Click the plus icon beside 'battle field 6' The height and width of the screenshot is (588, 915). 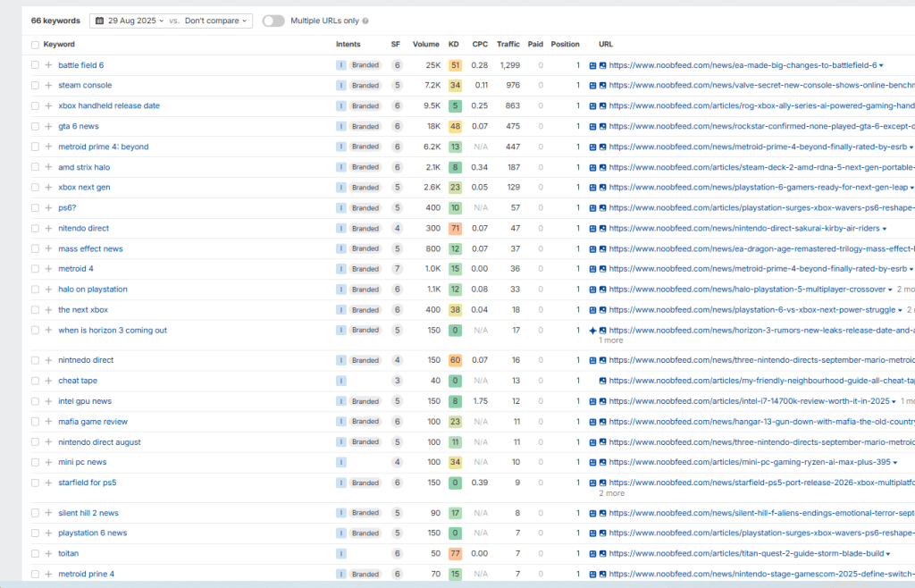tap(48, 65)
